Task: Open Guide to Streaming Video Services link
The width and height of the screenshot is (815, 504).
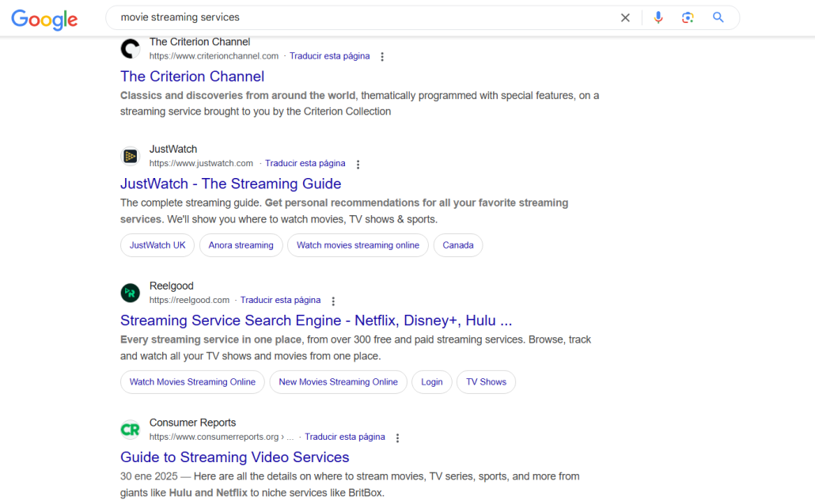Action: [235, 457]
